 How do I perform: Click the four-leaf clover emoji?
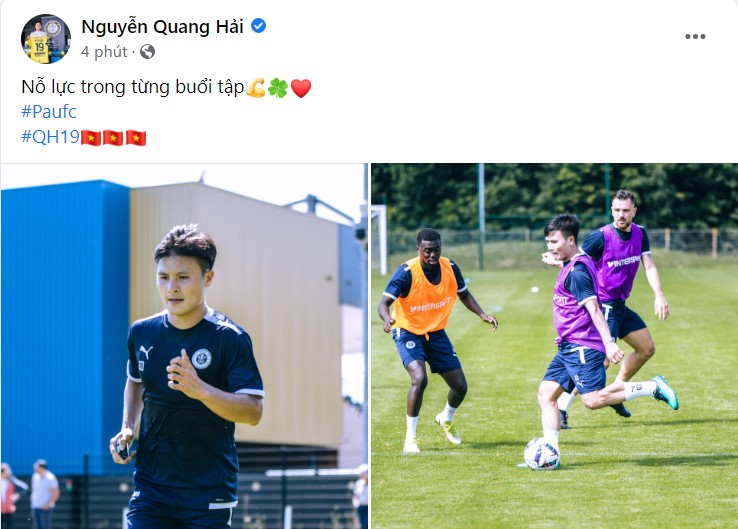coord(278,88)
